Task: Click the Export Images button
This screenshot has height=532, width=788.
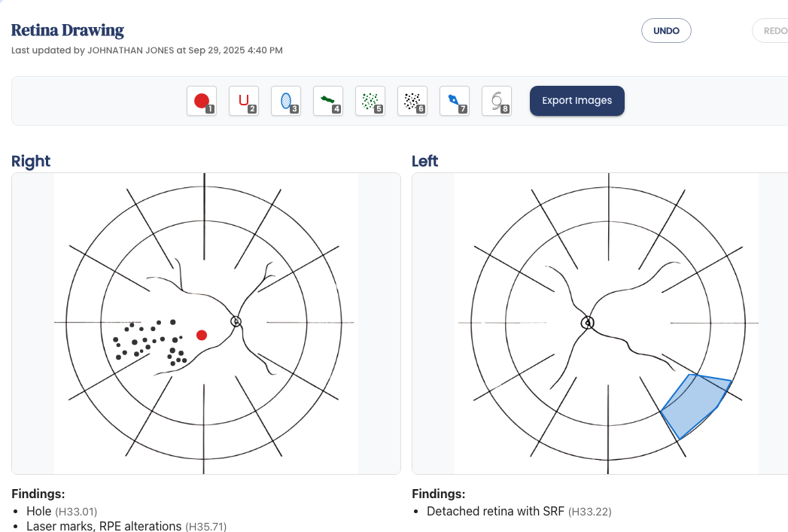Action: (577, 101)
